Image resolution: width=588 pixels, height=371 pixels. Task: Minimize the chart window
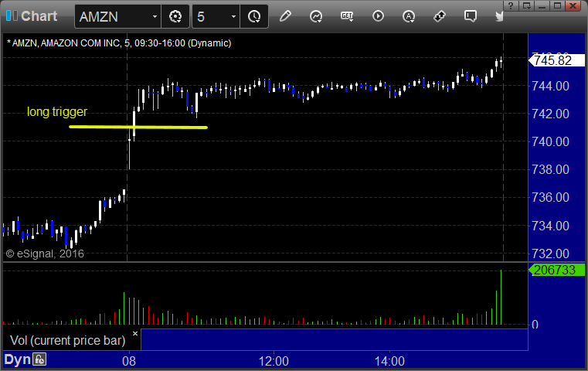(x=542, y=5)
